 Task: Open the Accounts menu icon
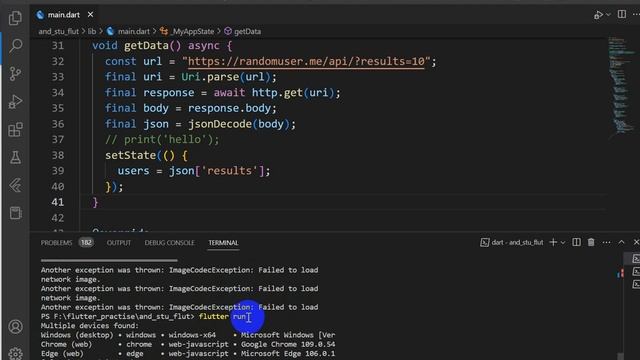(15, 327)
